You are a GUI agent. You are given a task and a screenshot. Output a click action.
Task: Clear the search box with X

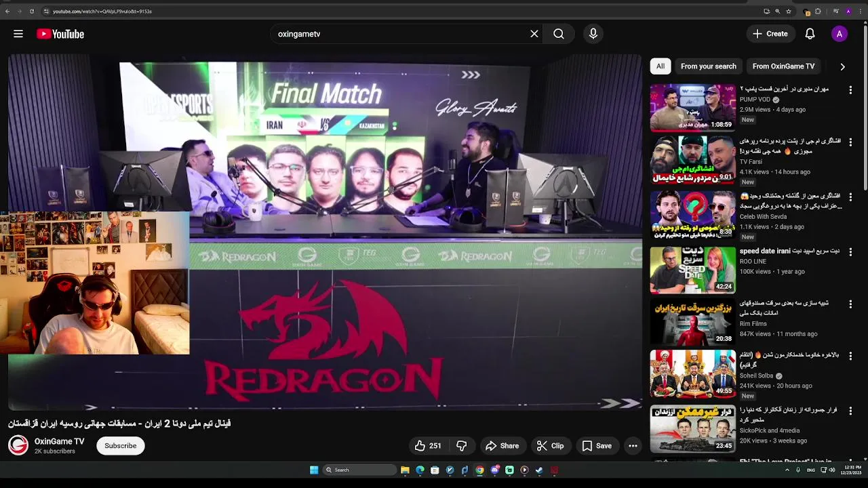click(x=534, y=34)
